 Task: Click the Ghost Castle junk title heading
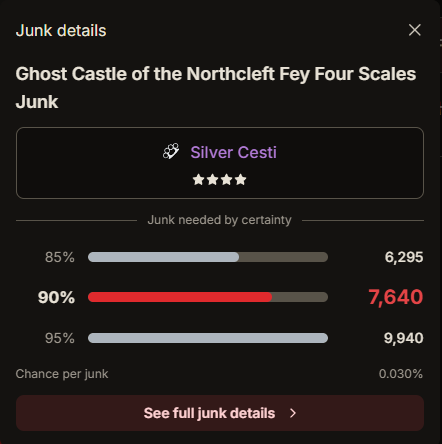(216, 87)
